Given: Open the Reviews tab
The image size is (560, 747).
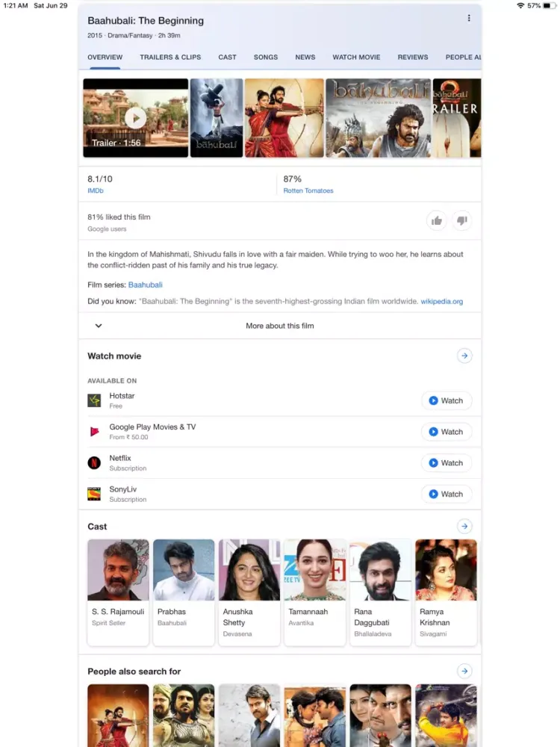Looking at the screenshot, I should (x=413, y=58).
